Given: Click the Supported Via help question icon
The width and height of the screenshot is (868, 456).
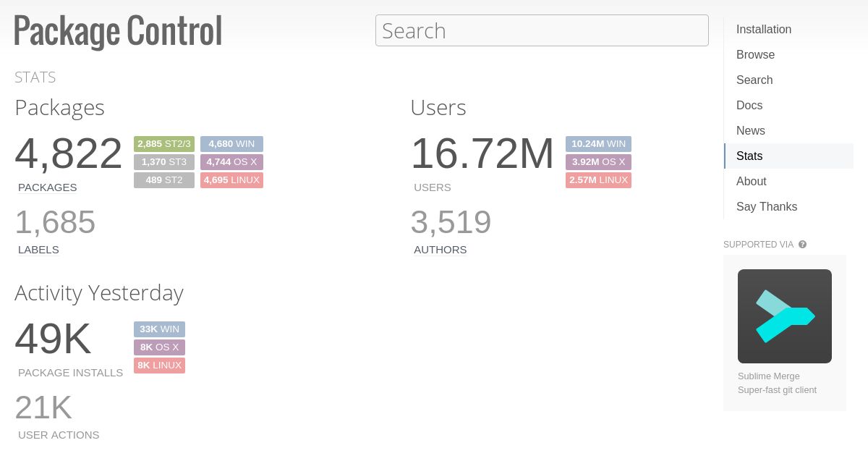Looking at the screenshot, I should pos(802,245).
